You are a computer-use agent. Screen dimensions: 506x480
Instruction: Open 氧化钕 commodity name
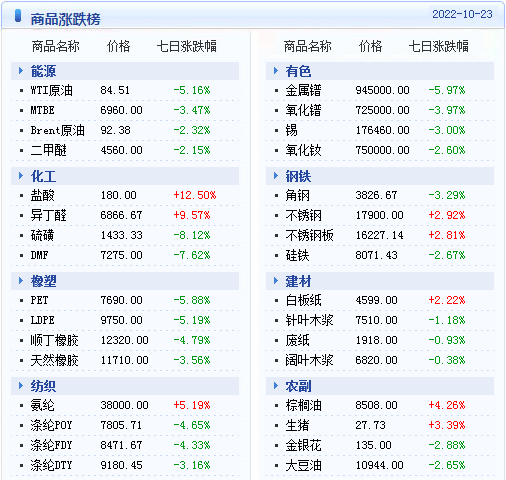tap(303, 150)
